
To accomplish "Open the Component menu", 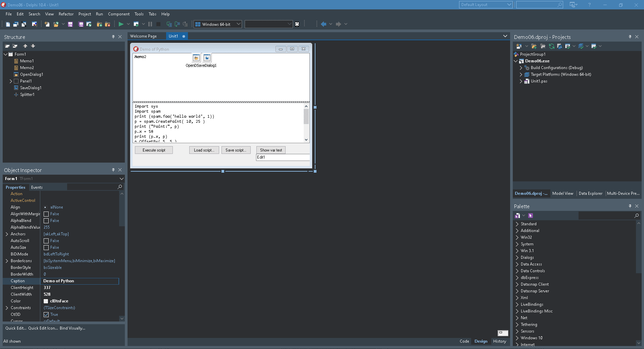I will [119, 14].
